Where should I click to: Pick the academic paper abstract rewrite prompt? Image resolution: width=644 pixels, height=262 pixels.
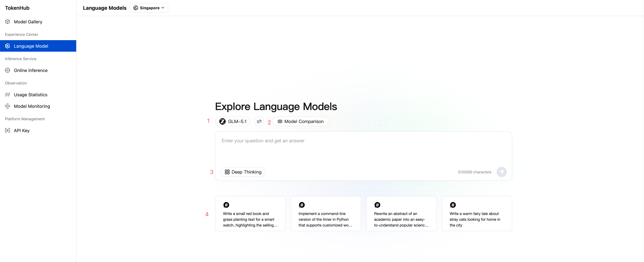click(401, 214)
